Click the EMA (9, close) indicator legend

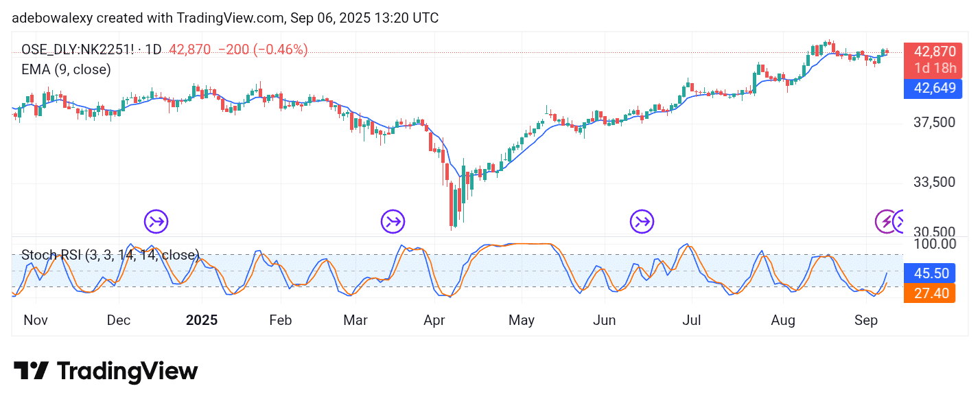coord(66,69)
